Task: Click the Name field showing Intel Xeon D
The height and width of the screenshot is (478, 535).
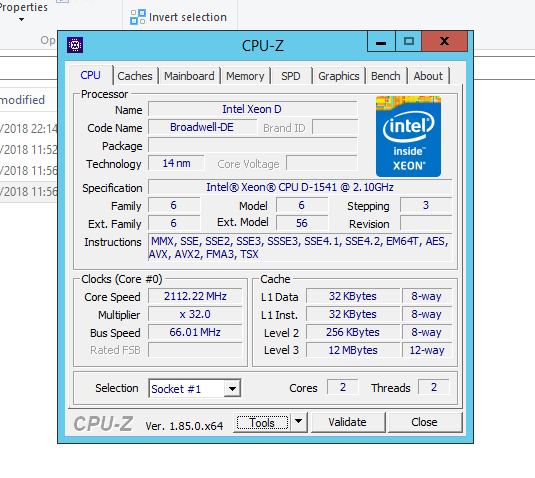Action: 252,109
